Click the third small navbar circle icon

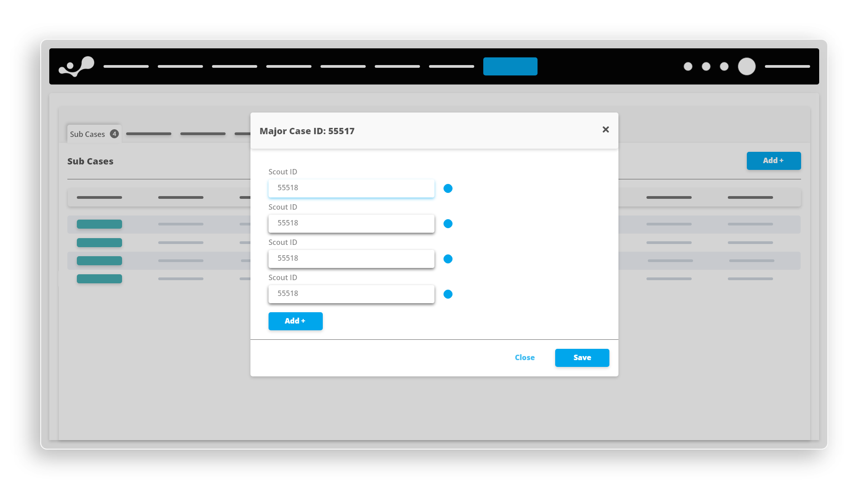724,66
